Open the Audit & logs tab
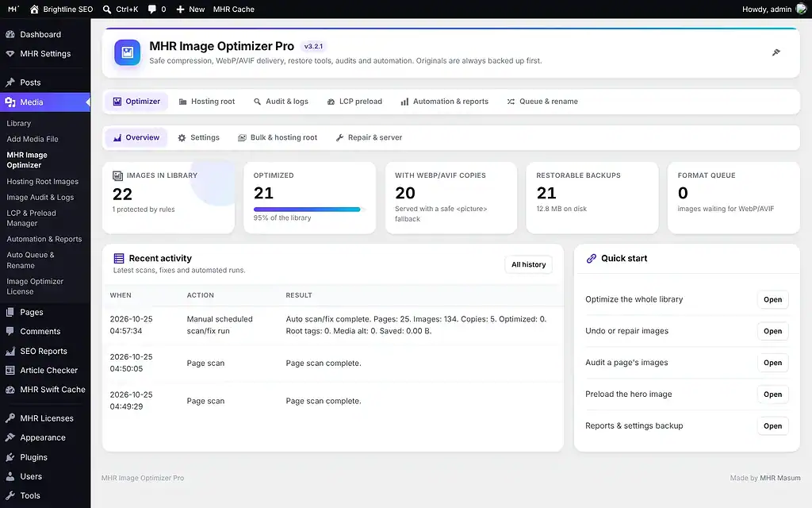The width and height of the screenshot is (812, 508). pos(281,102)
